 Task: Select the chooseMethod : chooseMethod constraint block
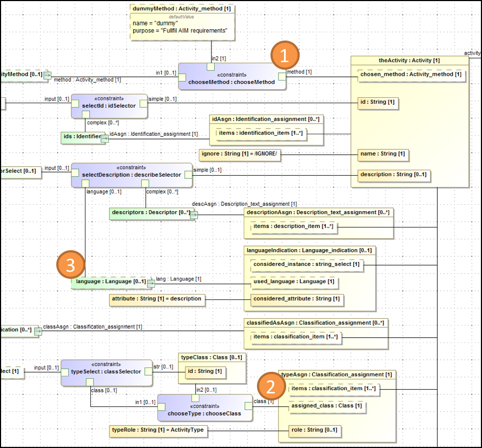pyautogui.click(x=232, y=79)
